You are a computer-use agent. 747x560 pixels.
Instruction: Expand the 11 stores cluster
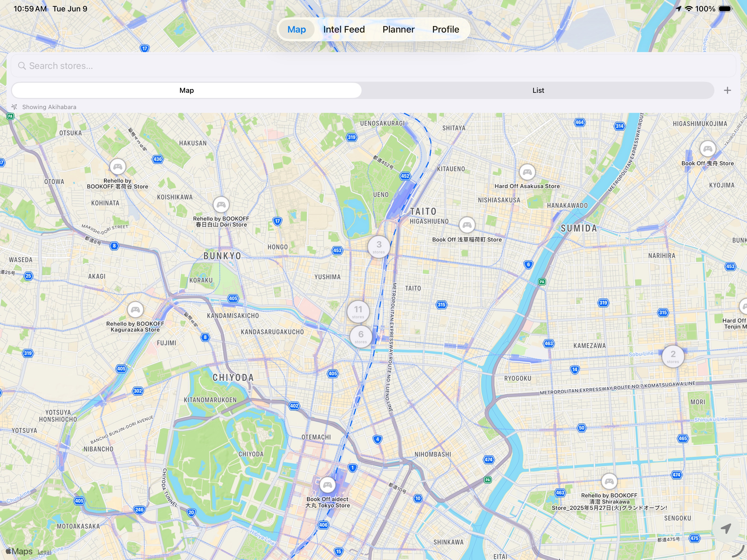tap(358, 311)
